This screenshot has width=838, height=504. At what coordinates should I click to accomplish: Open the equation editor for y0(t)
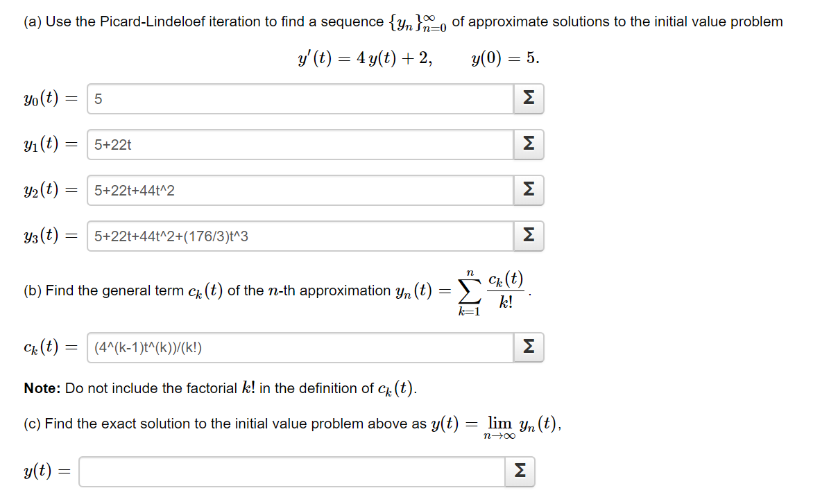[528, 98]
